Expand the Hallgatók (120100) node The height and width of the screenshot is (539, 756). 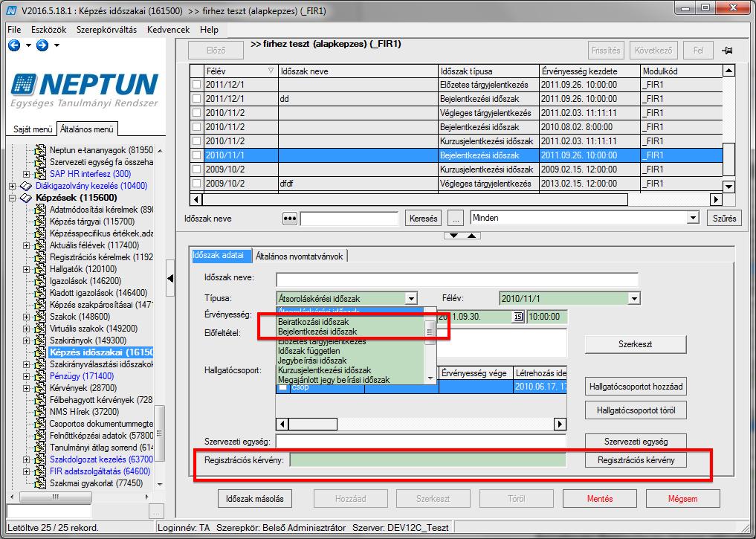click(x=27, y=269)
